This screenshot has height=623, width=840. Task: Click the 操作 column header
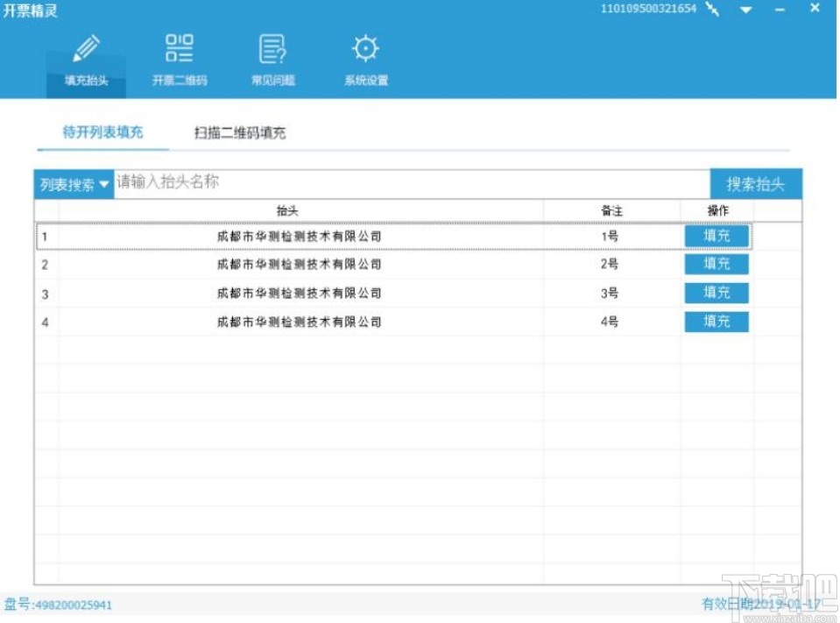(x=718, y=210)
